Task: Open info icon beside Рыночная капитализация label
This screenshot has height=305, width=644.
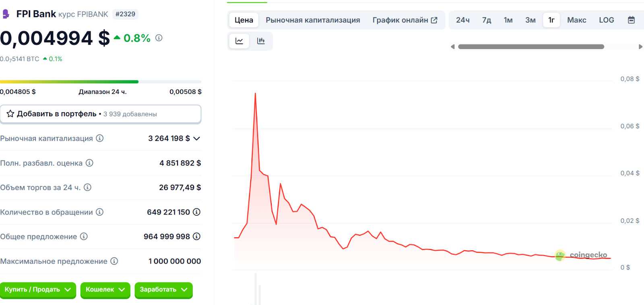Action: point(100,138)
